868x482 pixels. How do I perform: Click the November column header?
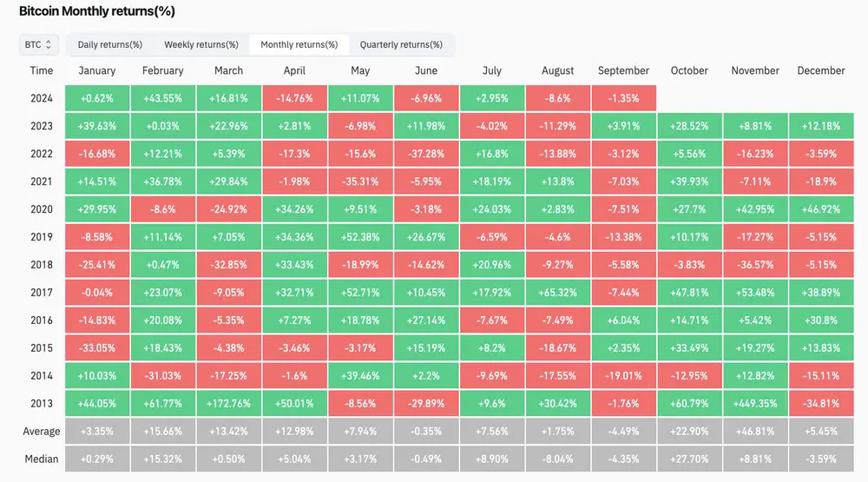(757, 70)
